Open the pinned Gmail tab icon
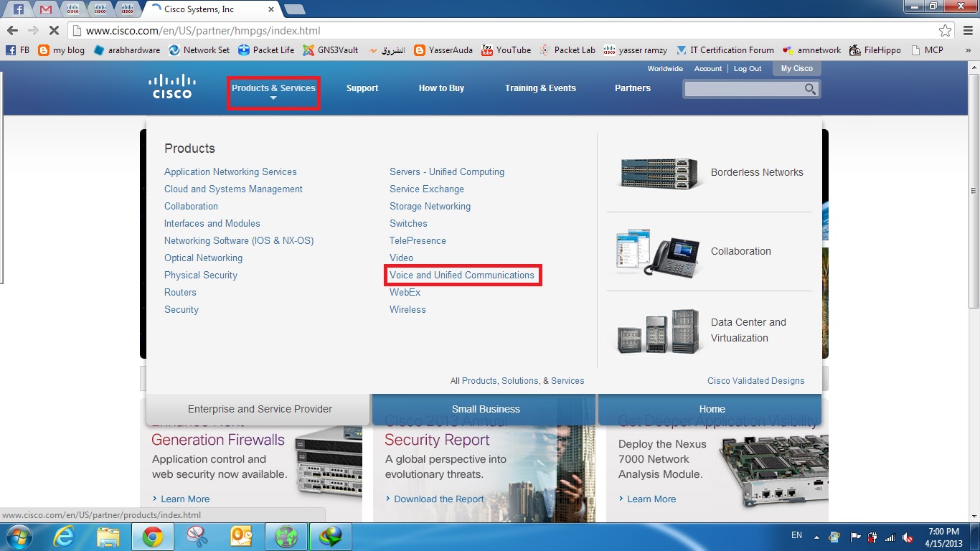This screenshot has height=551, width=980. click(45, 9)
